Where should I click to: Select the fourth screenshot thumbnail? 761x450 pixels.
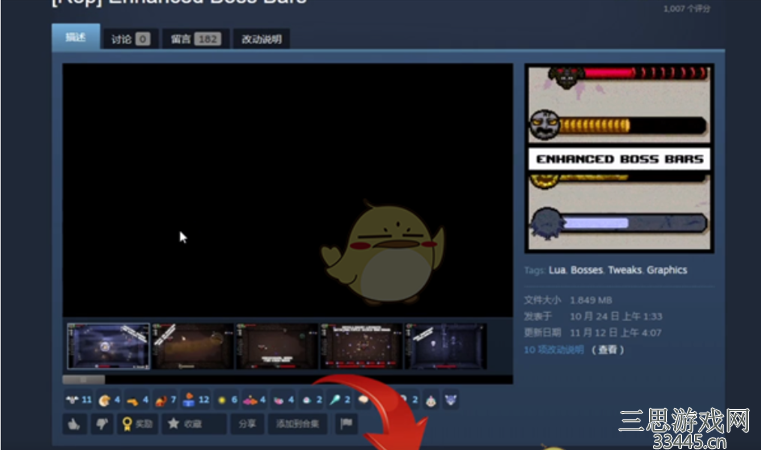click(362, 346)
